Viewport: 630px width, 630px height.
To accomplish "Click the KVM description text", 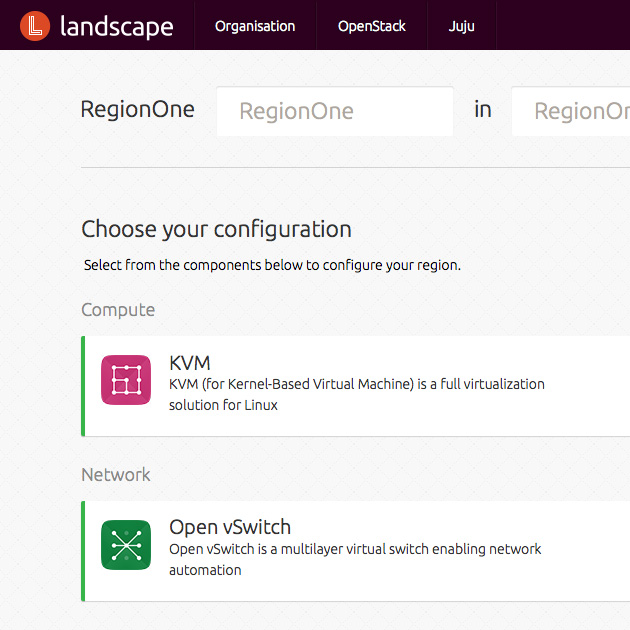I will [357, 394].
